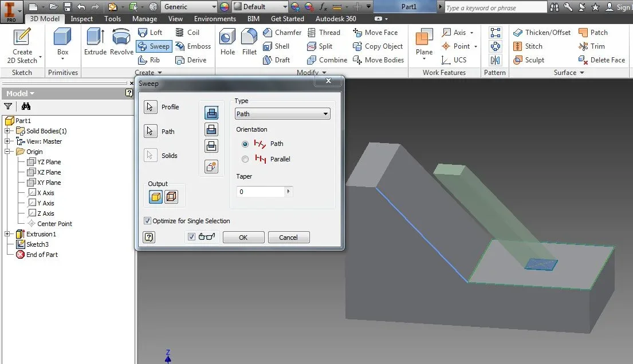Select the Chamfer tool

coord(282,32)
